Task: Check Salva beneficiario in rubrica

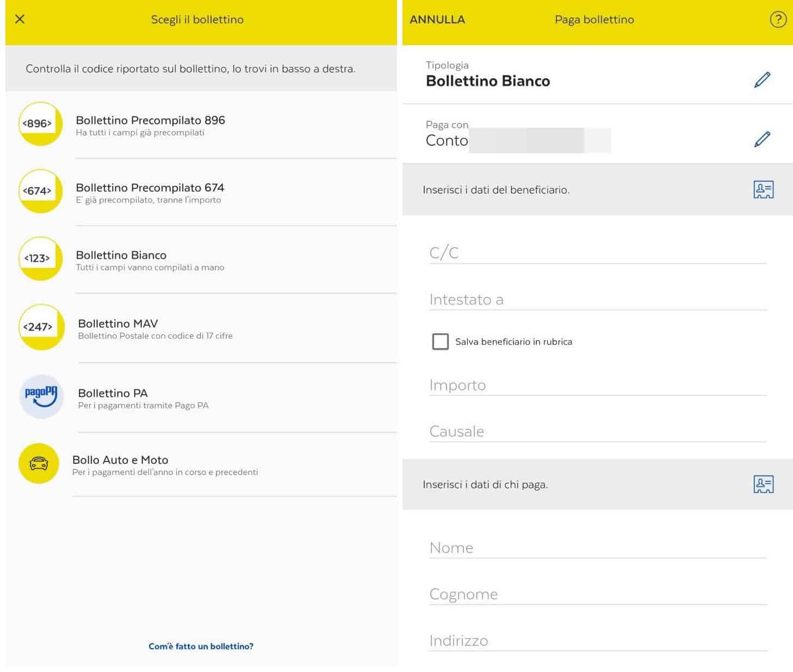Action: point(440,341)
